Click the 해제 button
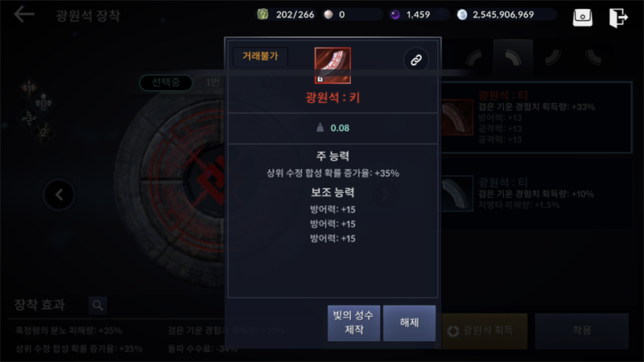This screenshot has height=362, width=644. pos(409,323)
